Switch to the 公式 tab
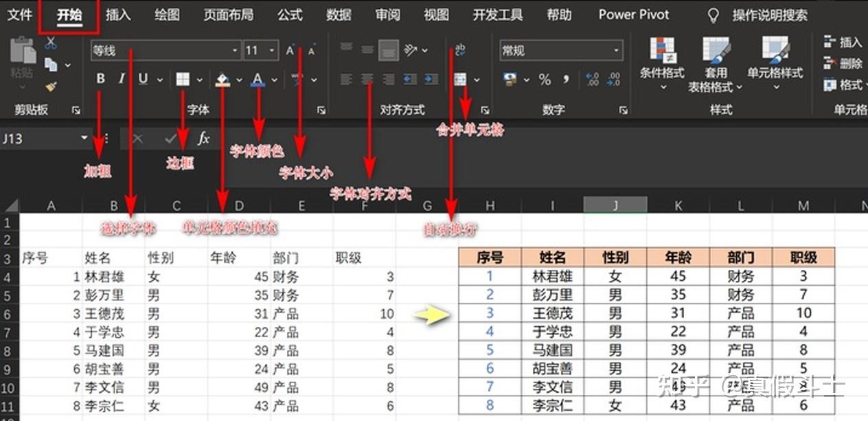This screenshot has height=421, width=868. pyautogui.click(x=290, y=14)
